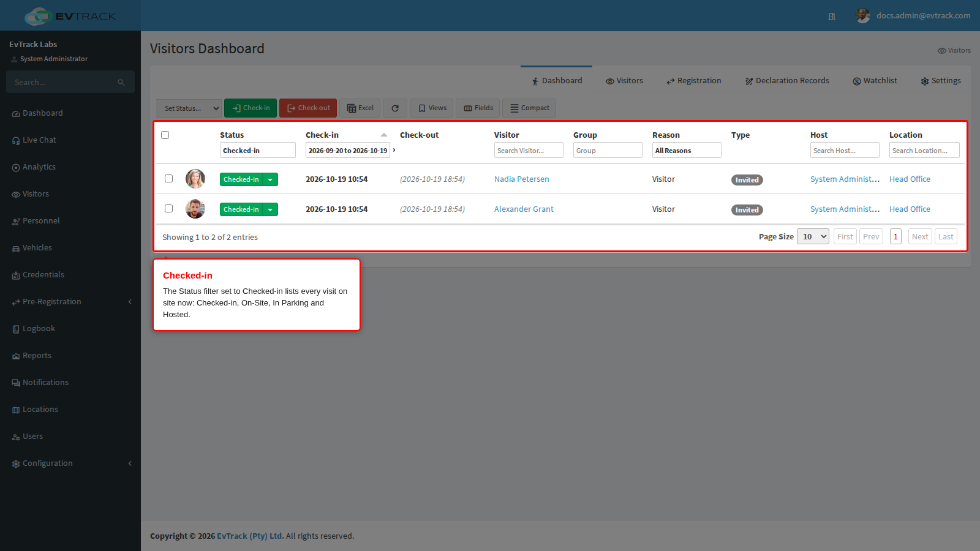
Task: Open Users in the sidebar
Action: (x=32, y=437)
